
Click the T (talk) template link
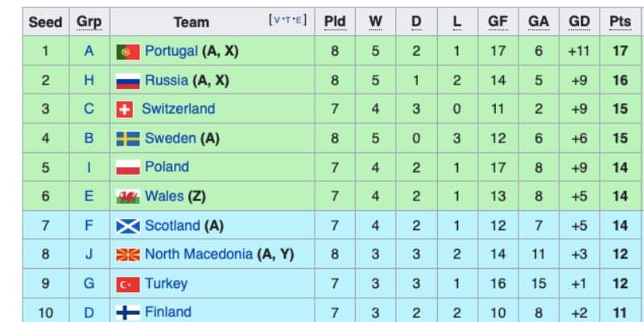tap(288, 20)
